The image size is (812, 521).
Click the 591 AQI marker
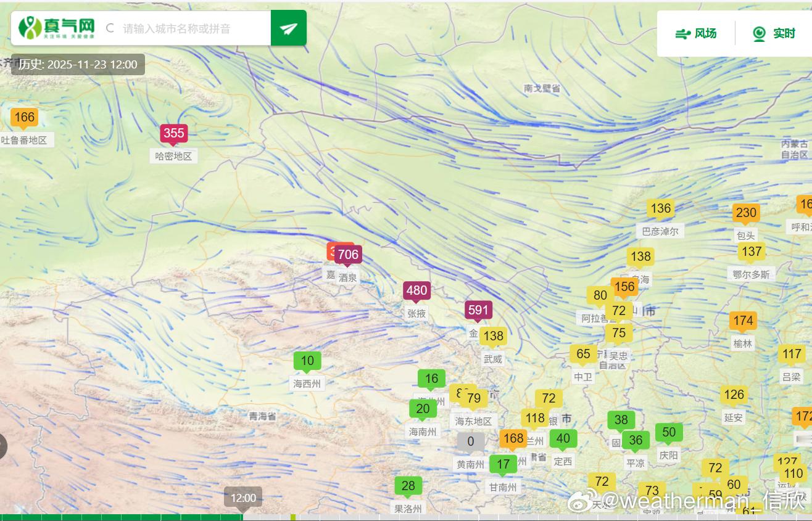[478, 310]
